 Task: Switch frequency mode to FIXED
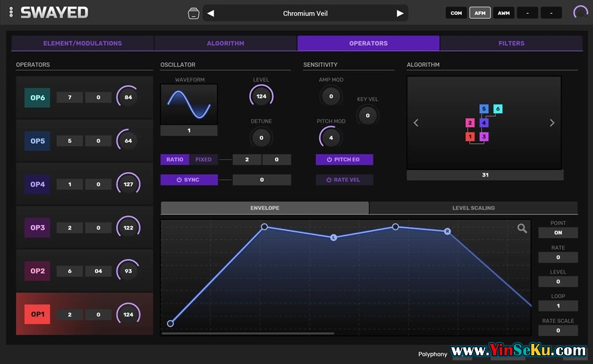[x=203, y=160]
